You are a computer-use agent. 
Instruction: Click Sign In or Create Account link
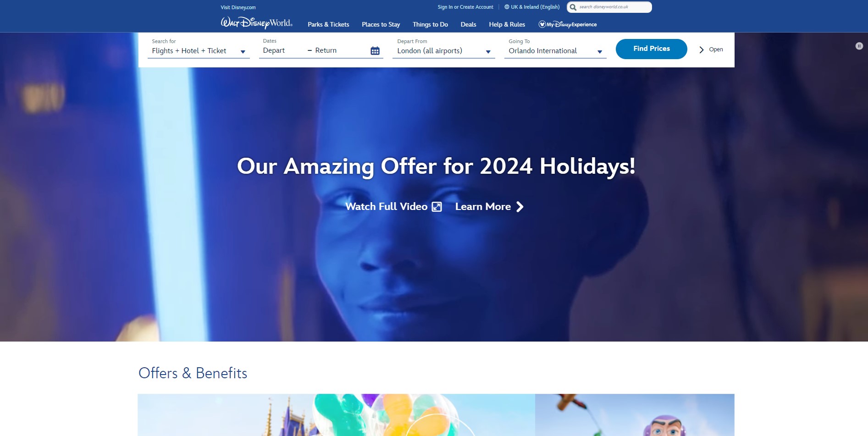tap(465, 7)
